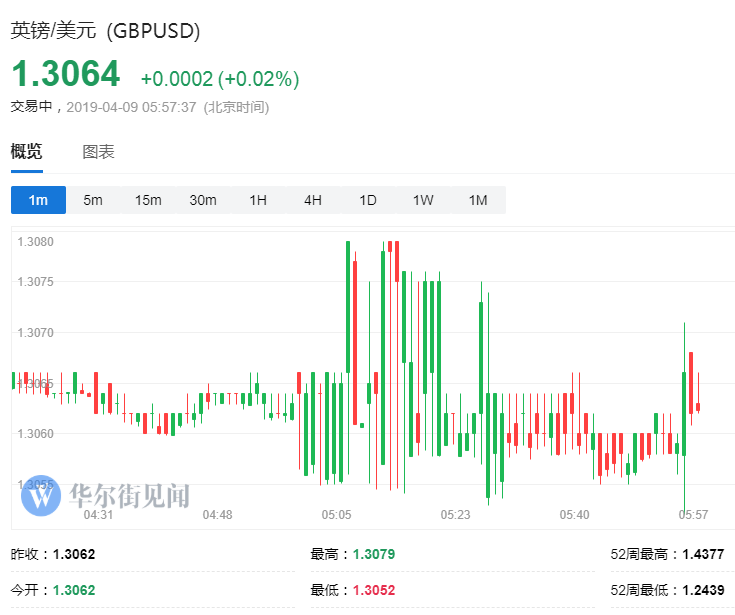
Task: Click the 04:31 time axis label
Action: click(x=98, y=515)
